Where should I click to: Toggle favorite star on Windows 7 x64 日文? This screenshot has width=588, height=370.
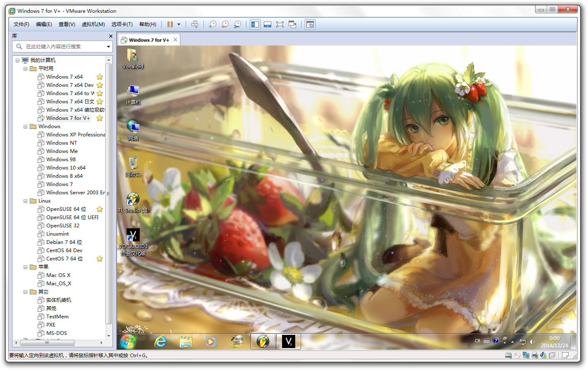pyautogui.click(x=100, y=102)
